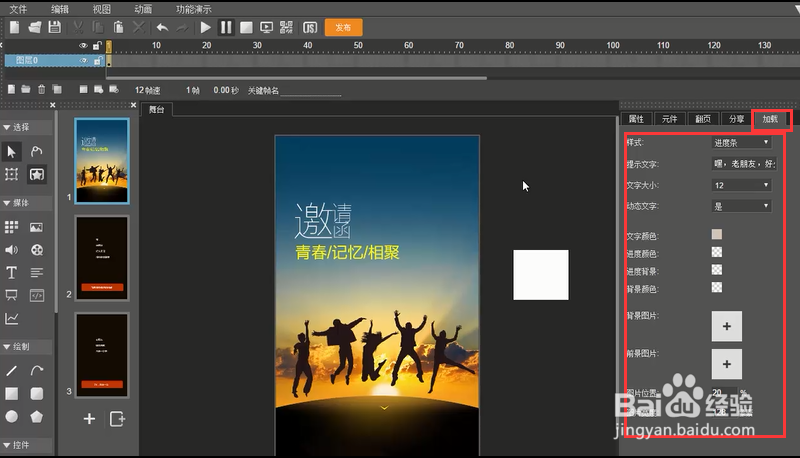Add a 背景图片 with plus button

click(727, 326)
